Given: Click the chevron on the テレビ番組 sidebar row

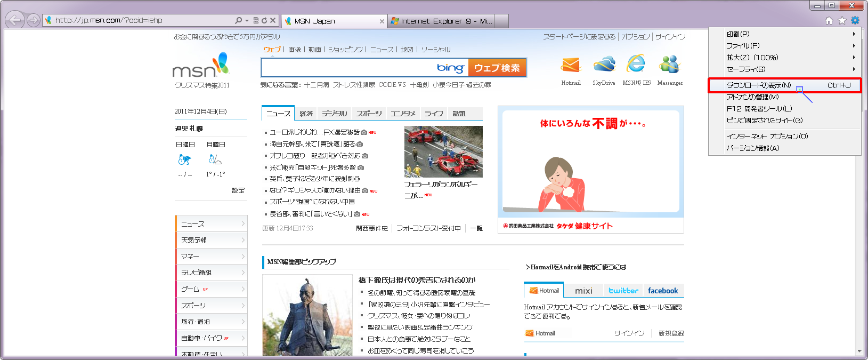Looking at the screenshot, I should coord(243,273).
